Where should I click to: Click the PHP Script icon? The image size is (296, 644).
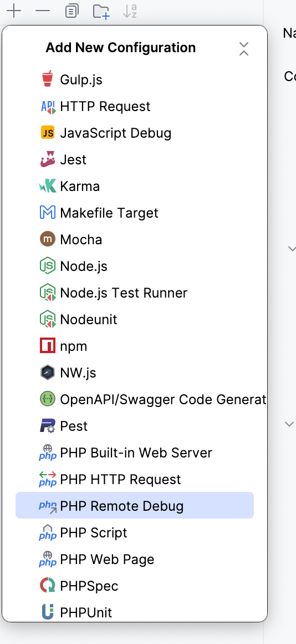click(48, 532)
